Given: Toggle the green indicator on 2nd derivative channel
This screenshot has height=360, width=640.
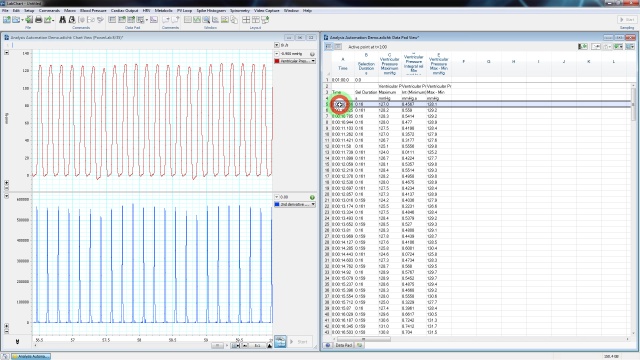Looking at the screenshot, I should [x=312, y=197].
